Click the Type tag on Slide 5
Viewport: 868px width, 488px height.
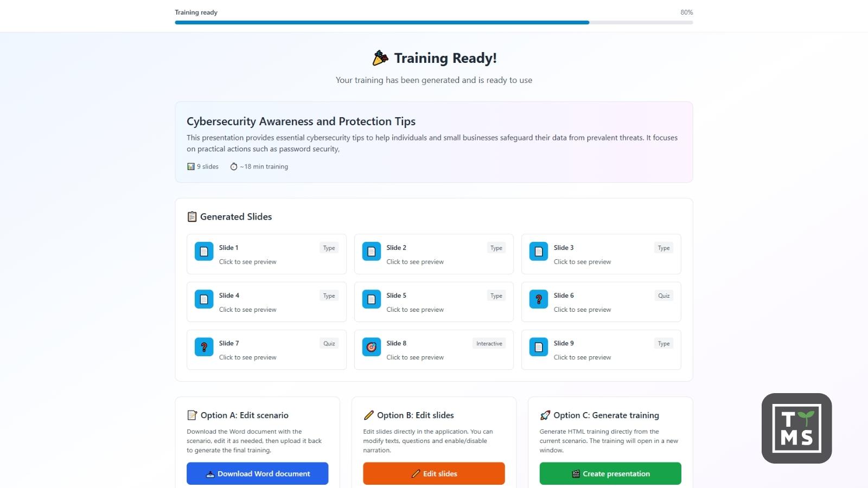[496, 296]
